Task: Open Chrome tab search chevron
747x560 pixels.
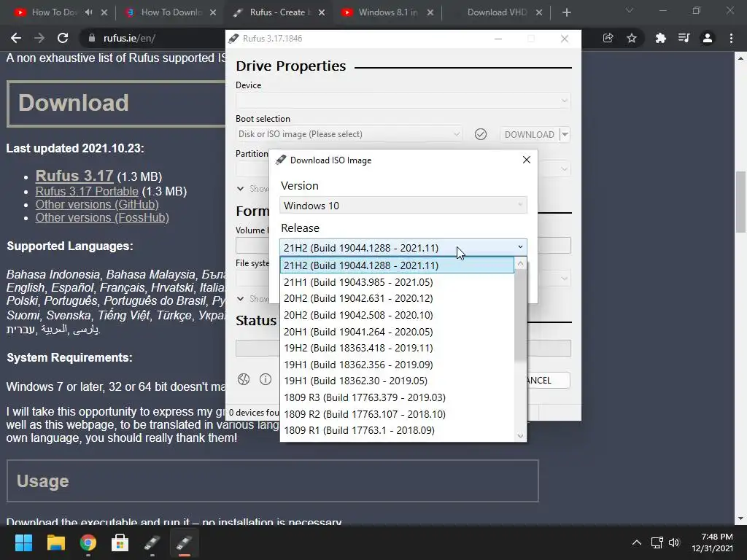Action: pos(630,10)
